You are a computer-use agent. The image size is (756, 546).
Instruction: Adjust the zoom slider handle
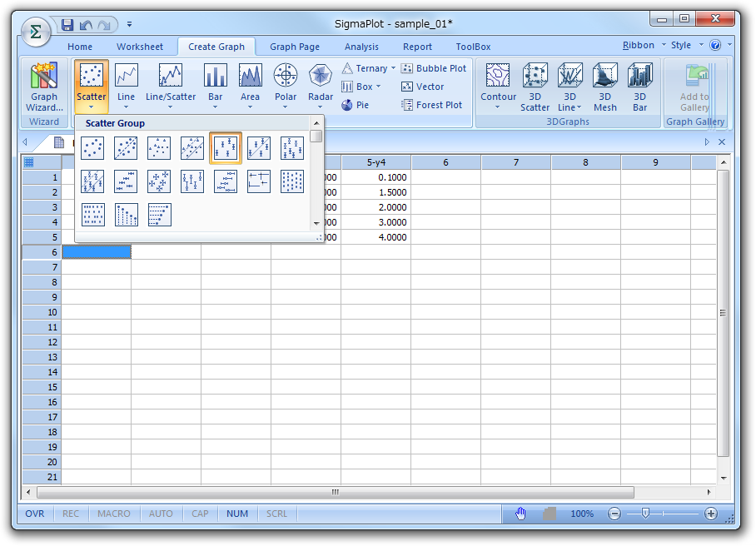[x=645, y=514]
